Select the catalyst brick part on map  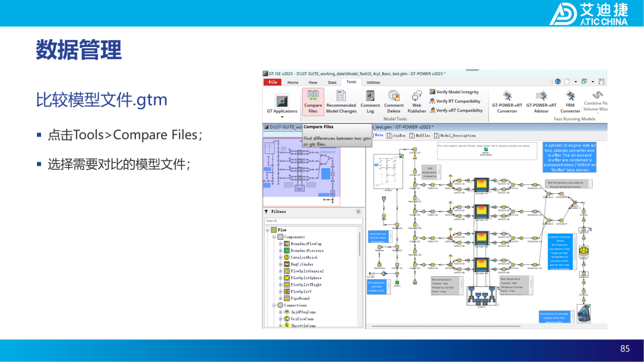point(584,250)
